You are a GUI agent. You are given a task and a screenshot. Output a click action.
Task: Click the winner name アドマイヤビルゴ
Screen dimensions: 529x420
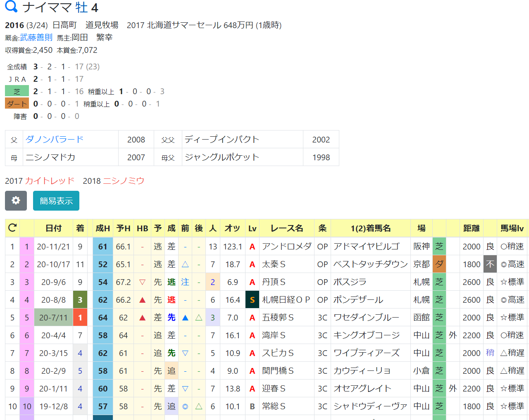[367, 247]
